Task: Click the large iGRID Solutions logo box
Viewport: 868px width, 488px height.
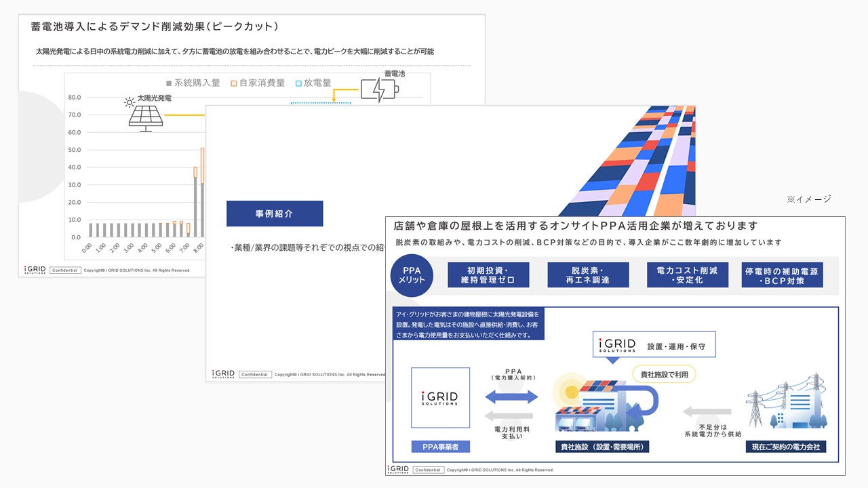Action: 440,397
